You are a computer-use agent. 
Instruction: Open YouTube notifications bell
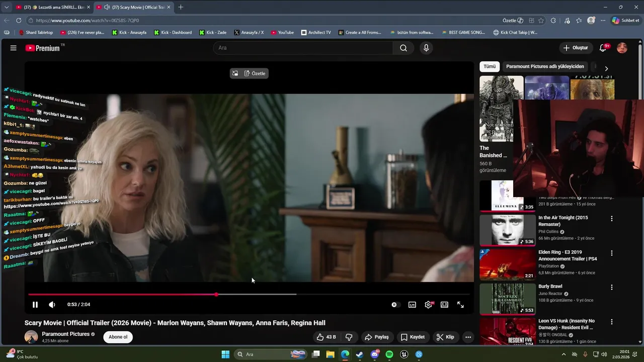(x=603, y=48)
